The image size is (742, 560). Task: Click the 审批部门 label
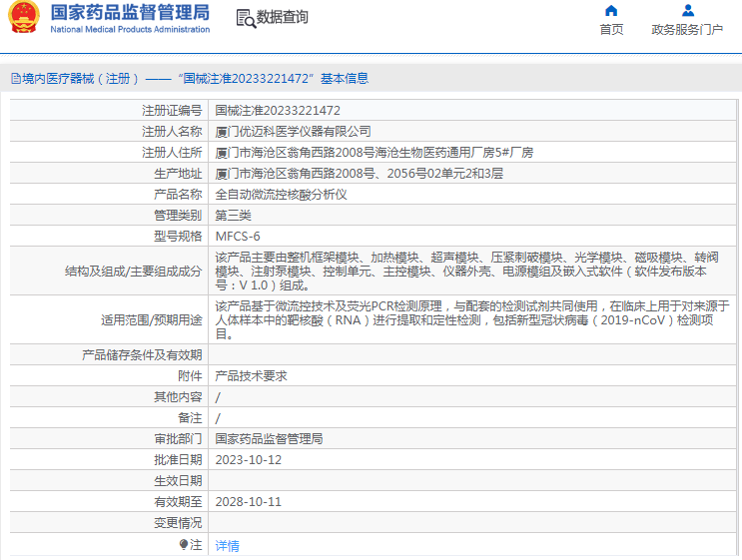179,439
